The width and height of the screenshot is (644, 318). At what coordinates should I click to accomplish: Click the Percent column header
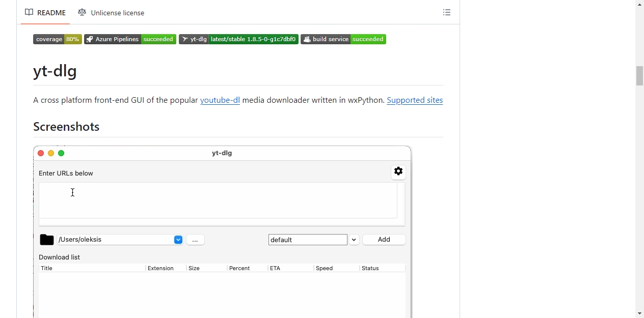248,268
